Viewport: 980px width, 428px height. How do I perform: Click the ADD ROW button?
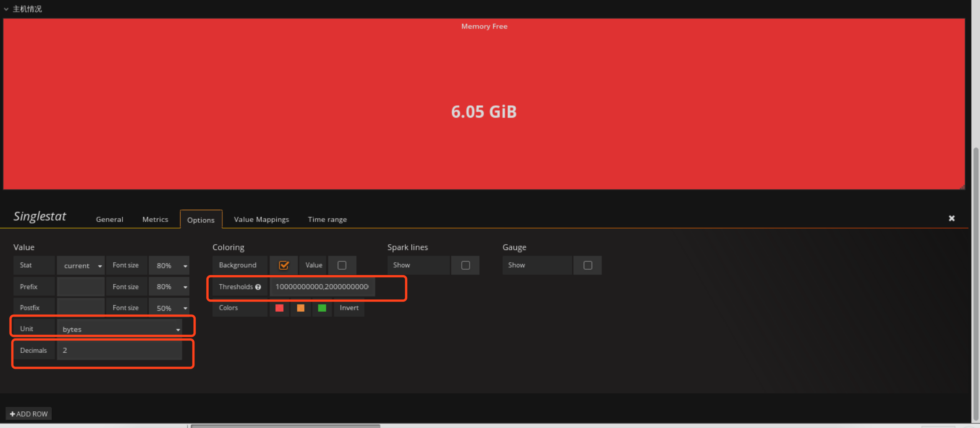pos(29,414)
